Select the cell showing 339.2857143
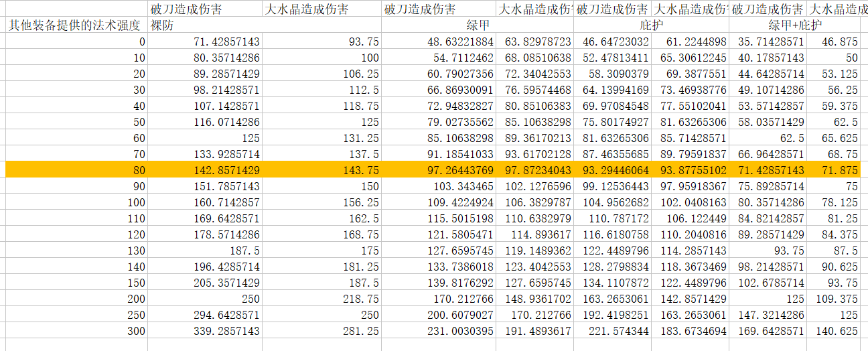This screenshot has width=868, height=351. (x=205, y=331)
